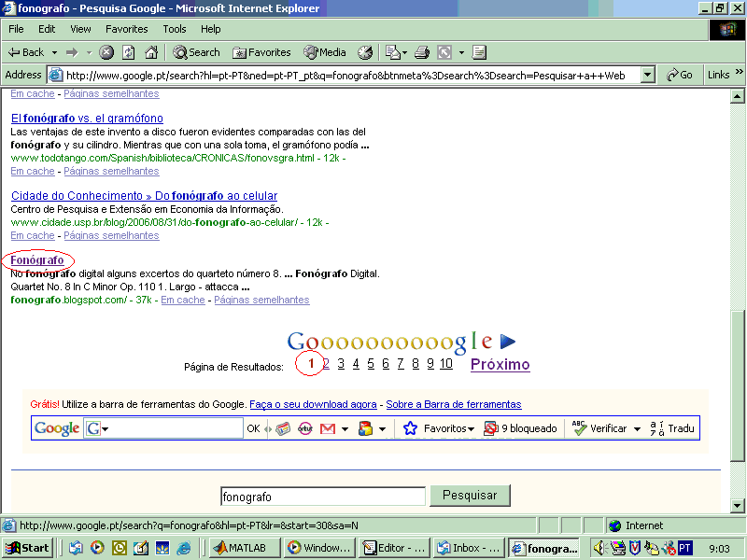Print the page with the printer icon
Image resolution: width=747 pixels, height=560 pixels.
[422, 52]
